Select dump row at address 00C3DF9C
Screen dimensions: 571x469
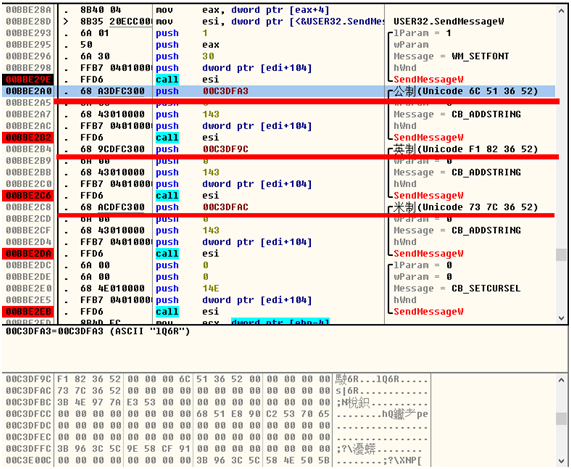(216, 379)
